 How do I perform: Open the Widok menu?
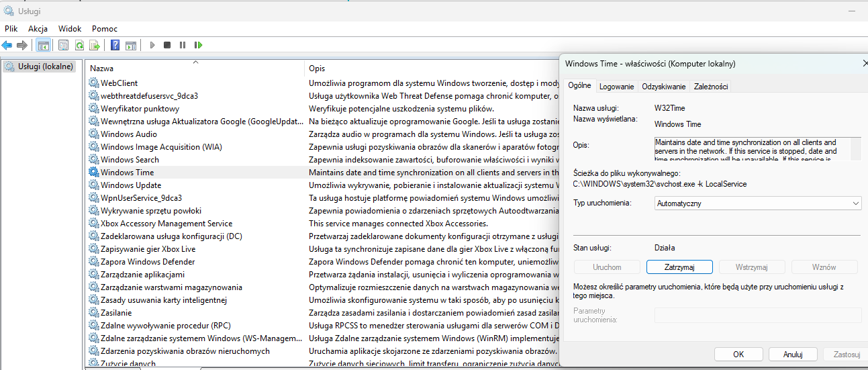70,29
